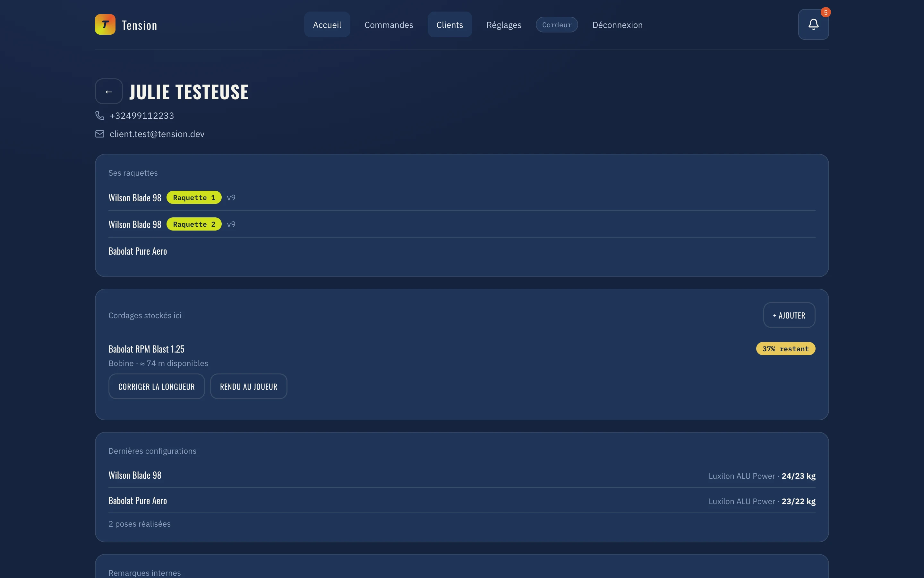Image resolution: width=924 pixels, height=578 pixels.
Task: Select the Clients tab
Action: 450,24
